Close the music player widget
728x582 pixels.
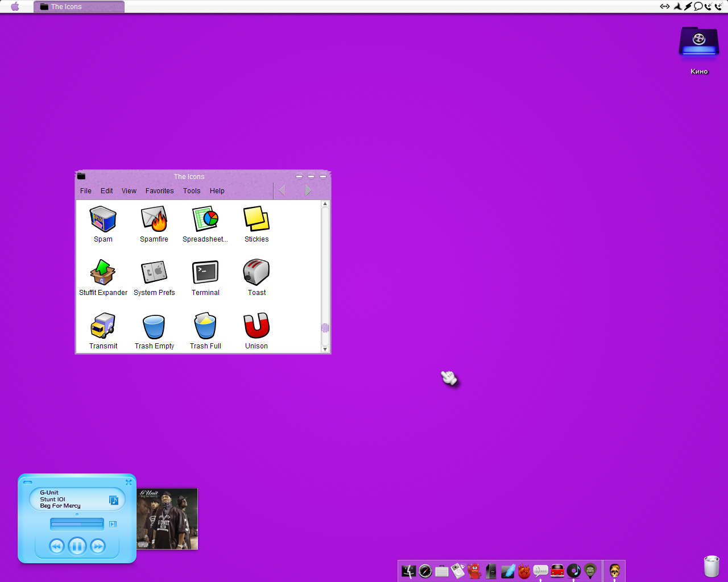pyautogui.click(x=129, y=482)
